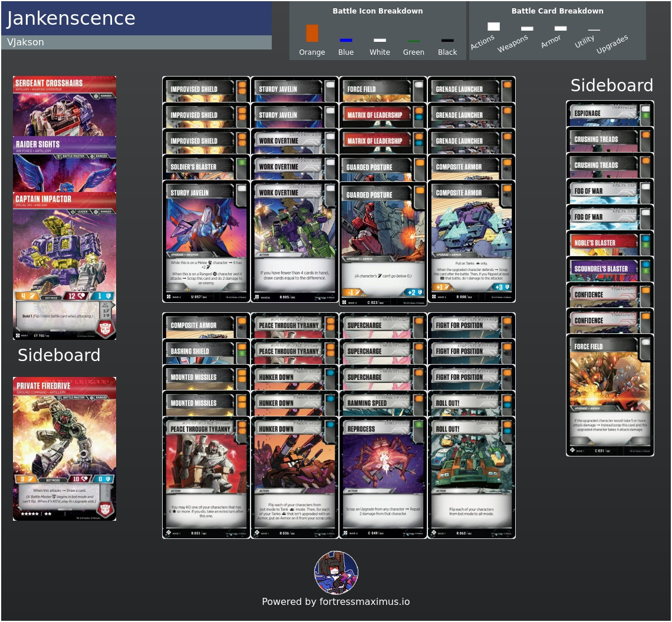Screen dimensions: 672x622
Task: Click the 'Sideboard' heading above Private Firedrive
Action: click(x=59, y=355)
